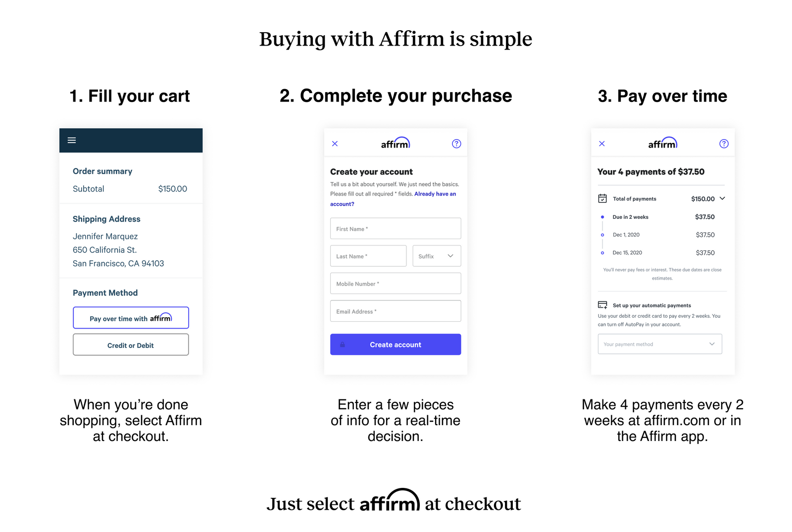The image size is (792, 532).
Task: Focus the First Name field
Action: click(x=396, y=229)
